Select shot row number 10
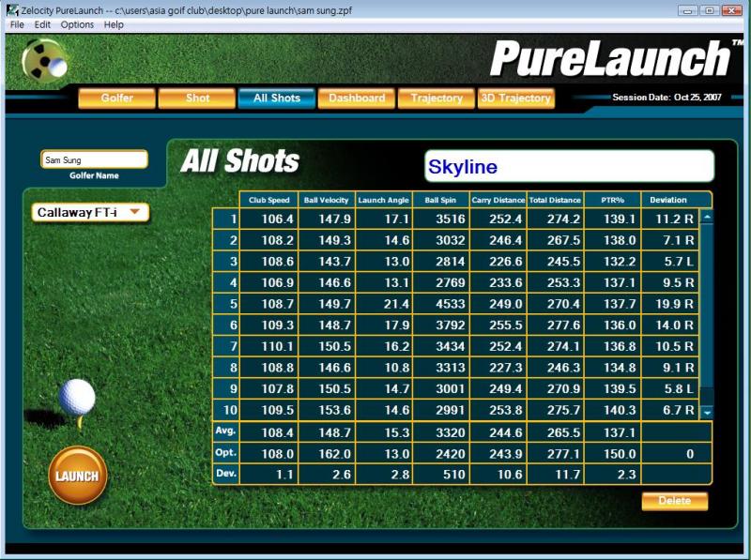751x560 pixels. pyautogui.click(x=225, y=410)
